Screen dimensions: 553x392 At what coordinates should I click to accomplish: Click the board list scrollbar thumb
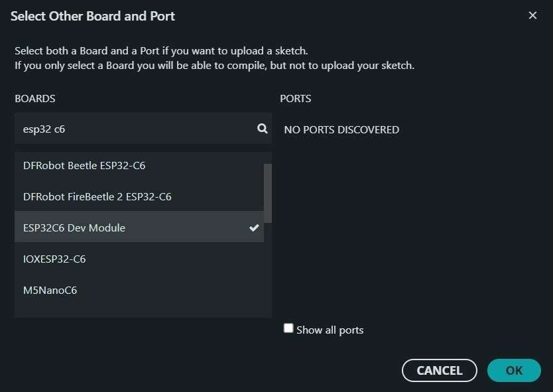pyautogui.click(x=268, y=192)
